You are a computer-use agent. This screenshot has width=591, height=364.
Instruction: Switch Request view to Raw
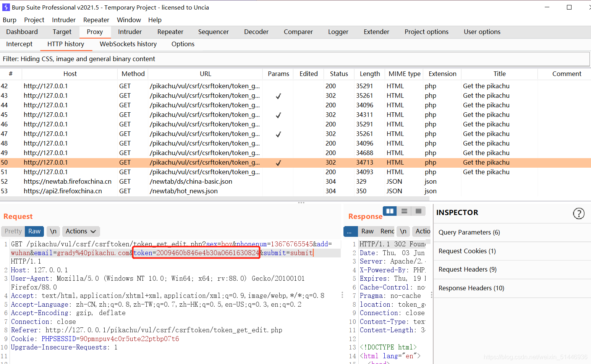[x=34, y=231]
